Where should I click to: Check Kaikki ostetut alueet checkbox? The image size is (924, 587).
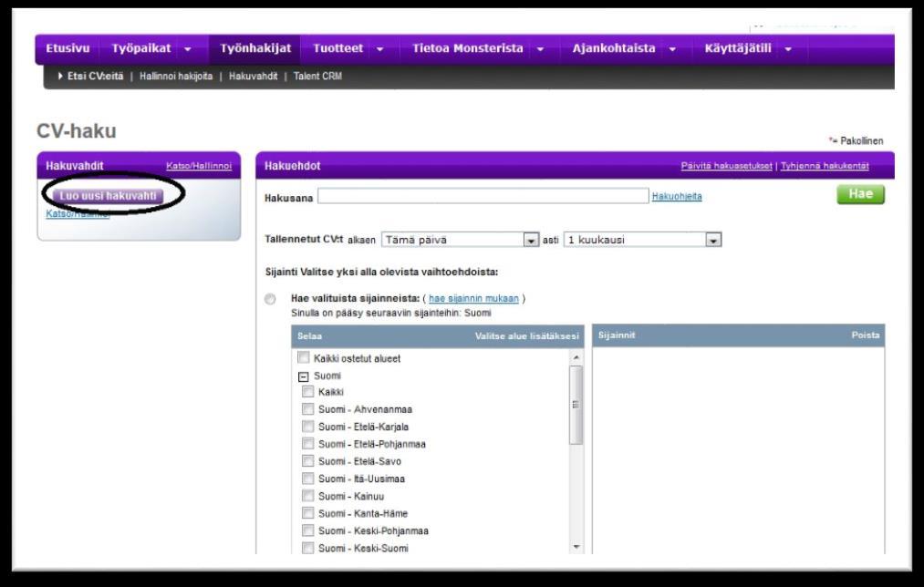(x=304, y=357)
